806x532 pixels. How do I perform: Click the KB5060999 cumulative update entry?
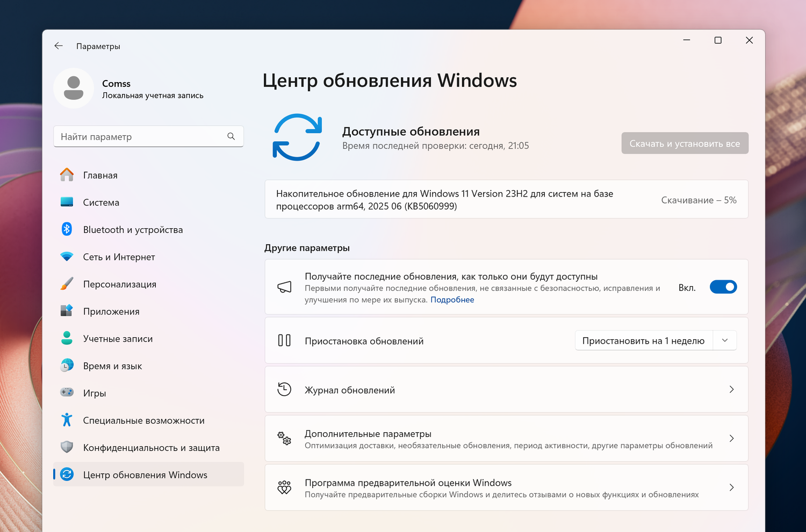(506, 199)
